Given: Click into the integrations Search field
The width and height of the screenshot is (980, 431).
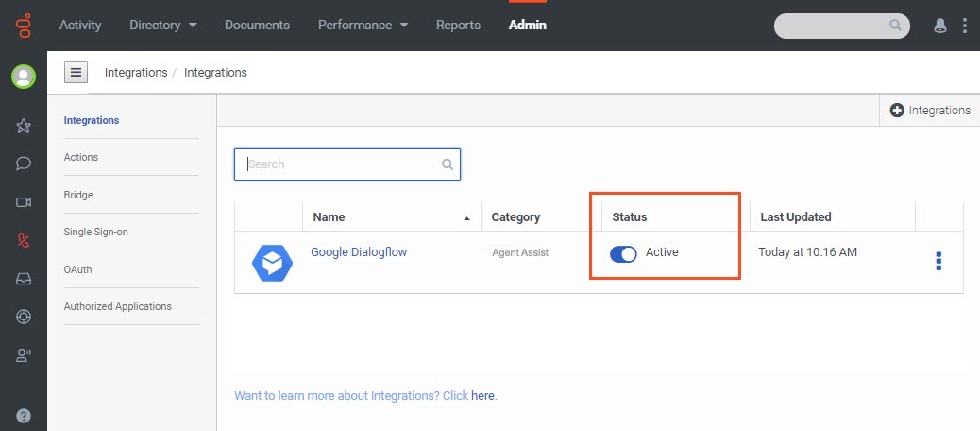Looking at the screenshot, I should tap(347, 164).
